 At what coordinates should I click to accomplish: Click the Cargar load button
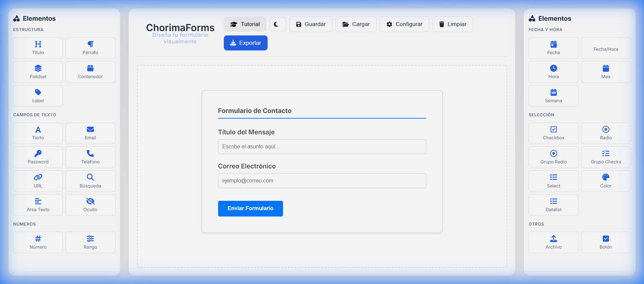[356, 24]
